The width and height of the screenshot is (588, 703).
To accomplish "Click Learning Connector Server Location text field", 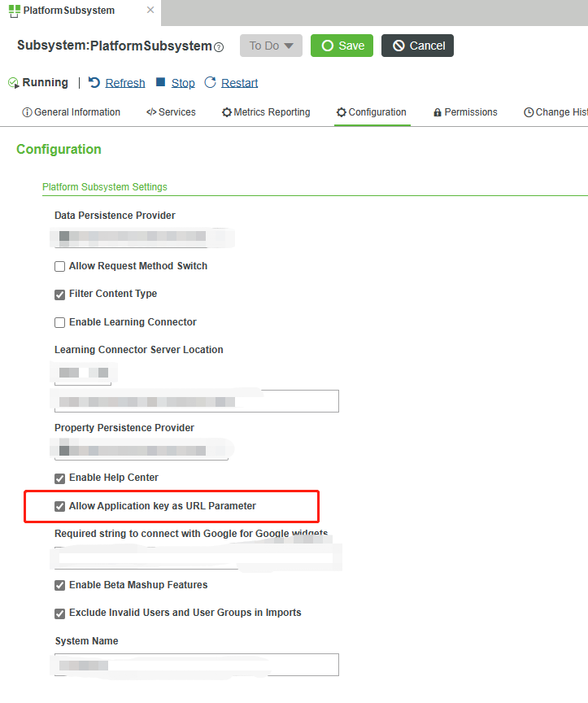I will (197, 401).
